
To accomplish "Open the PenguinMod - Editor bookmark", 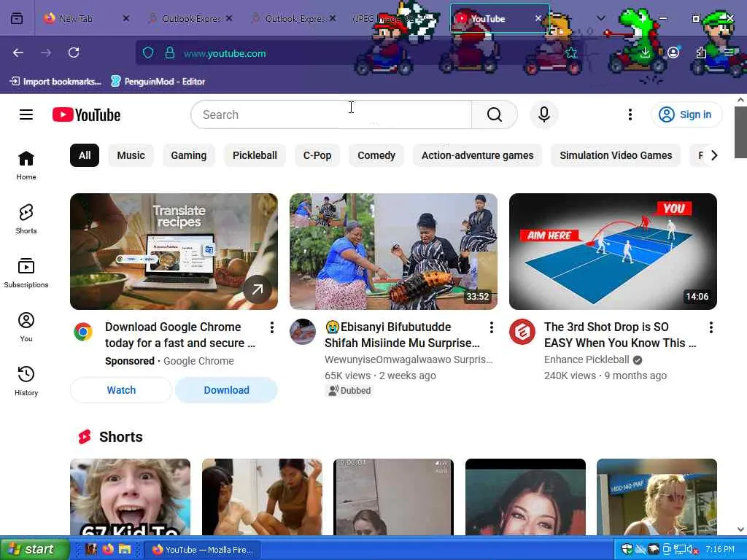I will coord(158,82).
